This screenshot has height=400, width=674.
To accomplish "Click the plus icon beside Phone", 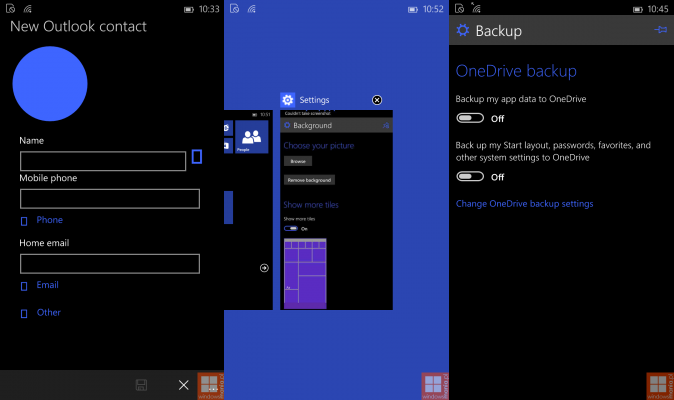I will (x=24, y=221).
